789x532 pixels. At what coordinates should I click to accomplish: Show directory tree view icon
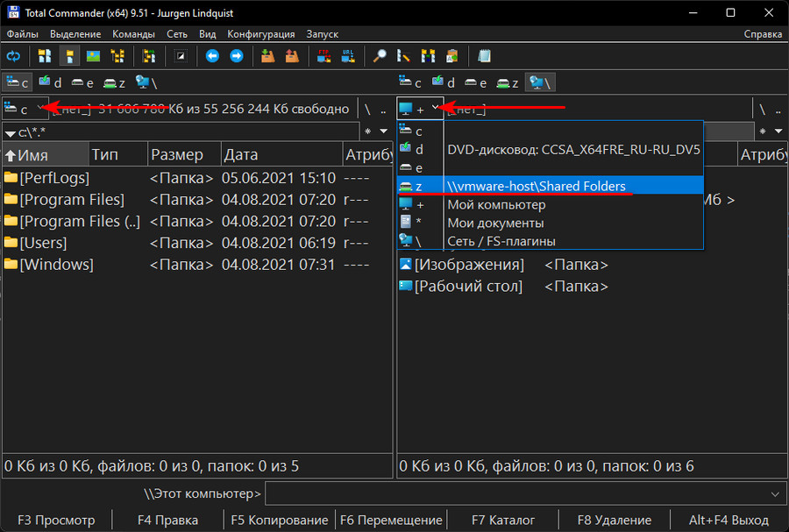coord(117,56)
